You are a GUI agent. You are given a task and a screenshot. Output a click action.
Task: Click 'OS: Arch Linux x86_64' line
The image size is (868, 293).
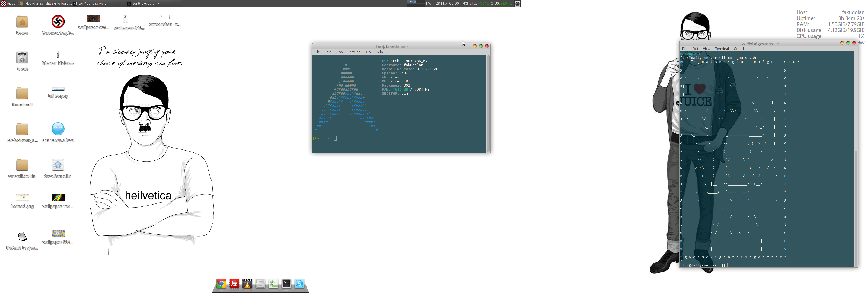(404, 61)
